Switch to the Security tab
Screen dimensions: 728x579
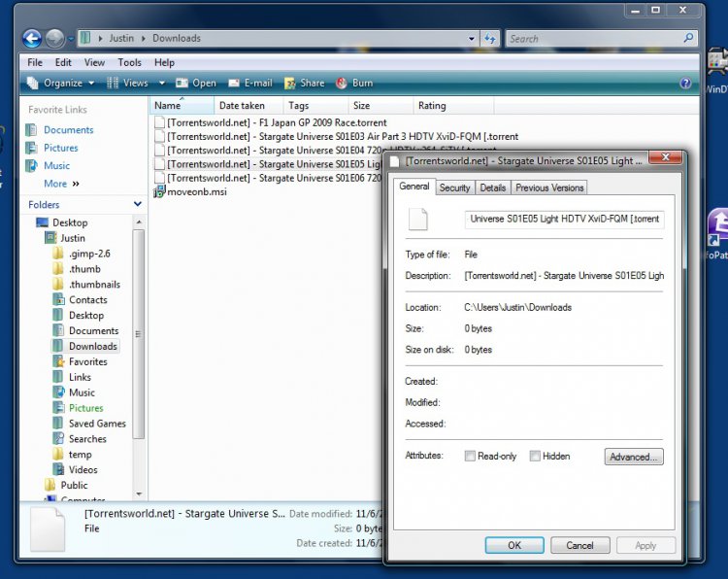tap(454, 187)
